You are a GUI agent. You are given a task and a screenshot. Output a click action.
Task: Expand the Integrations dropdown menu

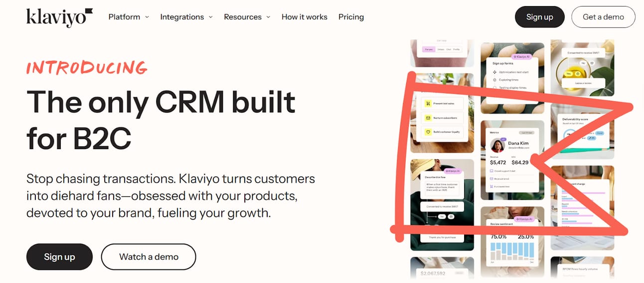[186, 16]
